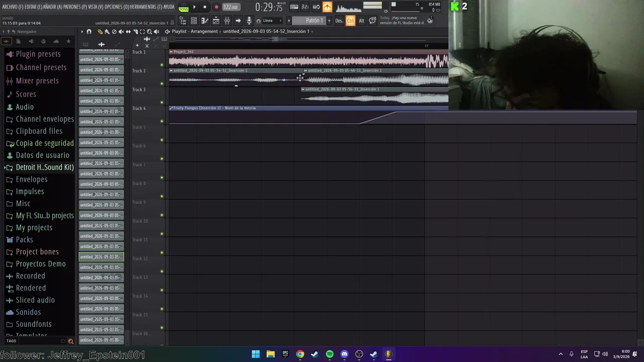Toggle the playlist magnet snap icon
The image size is (644, 362).
89,32
